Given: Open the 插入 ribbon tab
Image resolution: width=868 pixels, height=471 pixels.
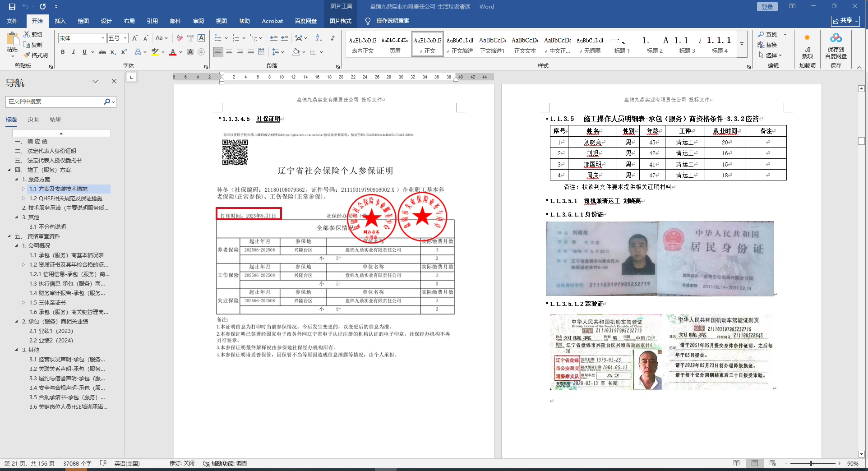Looking at the screenshot, I should [60, 21].
